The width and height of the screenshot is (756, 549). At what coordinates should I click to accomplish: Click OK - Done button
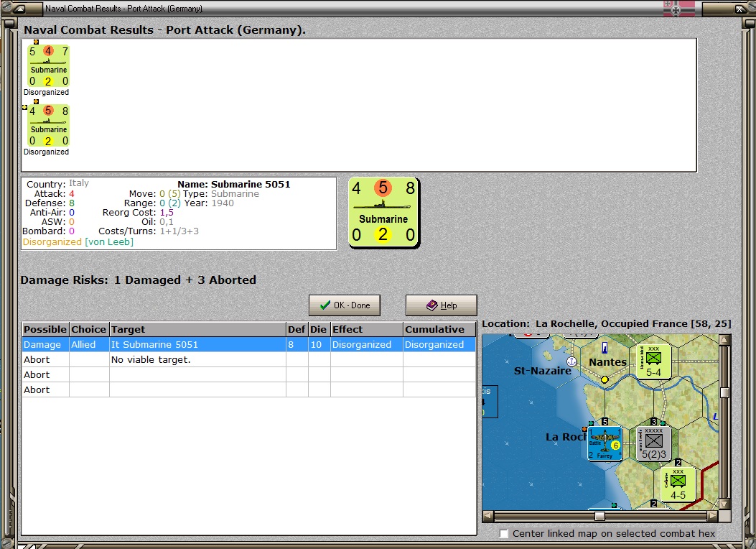pyautogui.click(x=344, y=305)
